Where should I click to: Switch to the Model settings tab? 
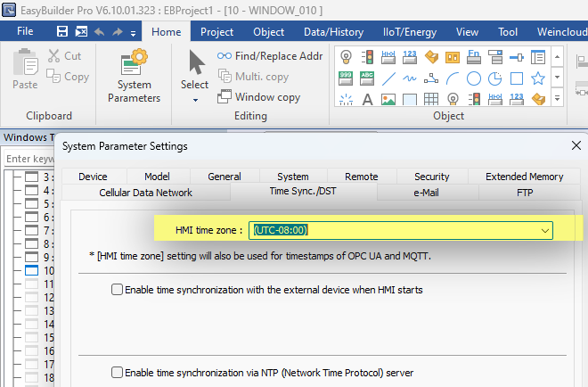pos(157,177)
